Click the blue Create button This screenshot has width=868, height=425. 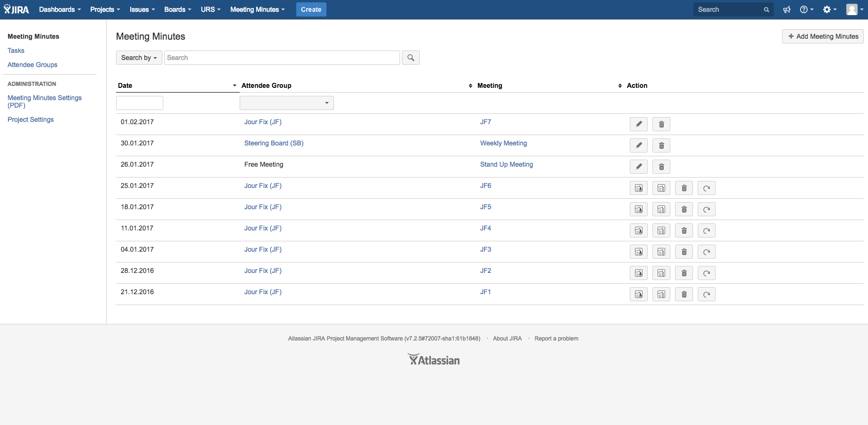(311, 9)
